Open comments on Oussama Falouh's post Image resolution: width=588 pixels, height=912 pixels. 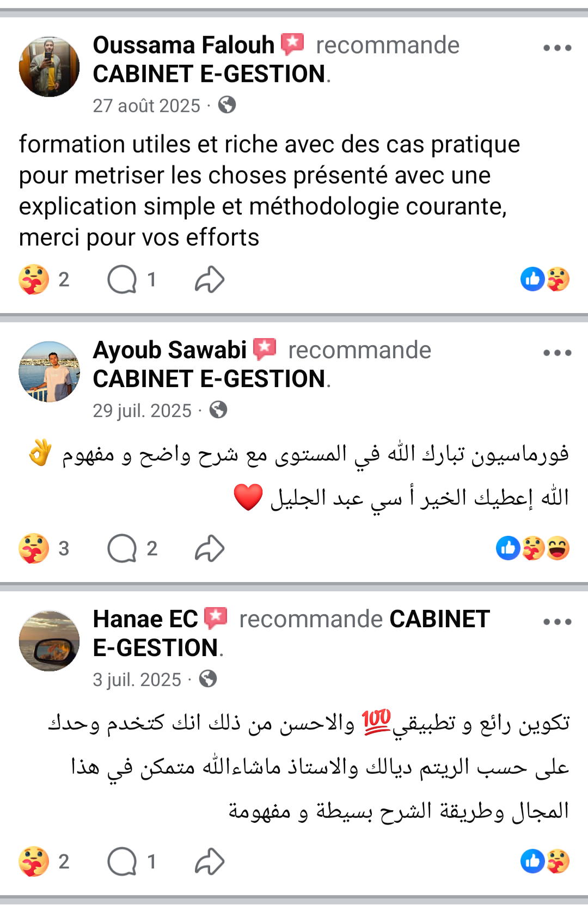point(122,280)
